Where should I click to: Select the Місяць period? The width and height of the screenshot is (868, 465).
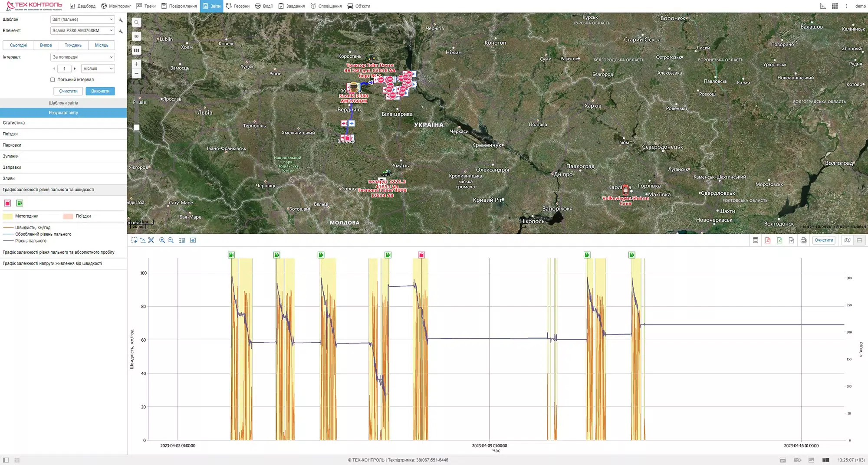pyautogui.click(x=102, y=45)
